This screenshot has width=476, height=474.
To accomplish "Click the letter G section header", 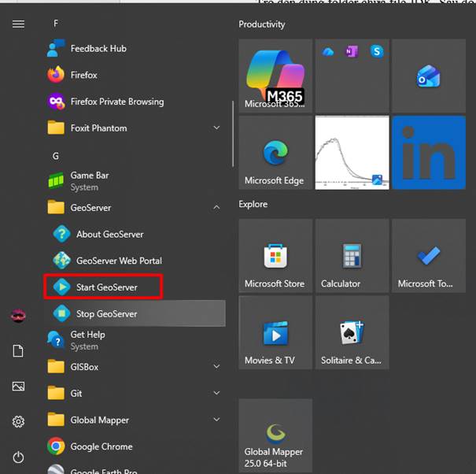I will pos(56,156).
